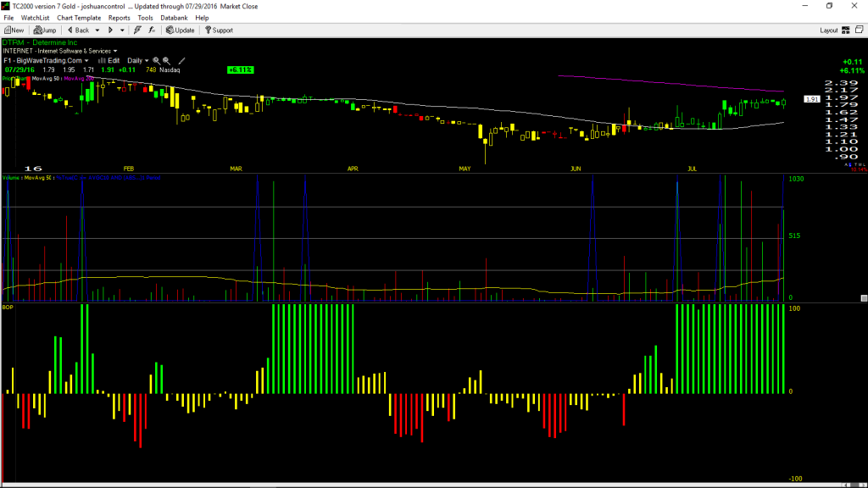Click the second magnifier zoom icon
This screenshot has height=488, width=868.
pos(166,61)
